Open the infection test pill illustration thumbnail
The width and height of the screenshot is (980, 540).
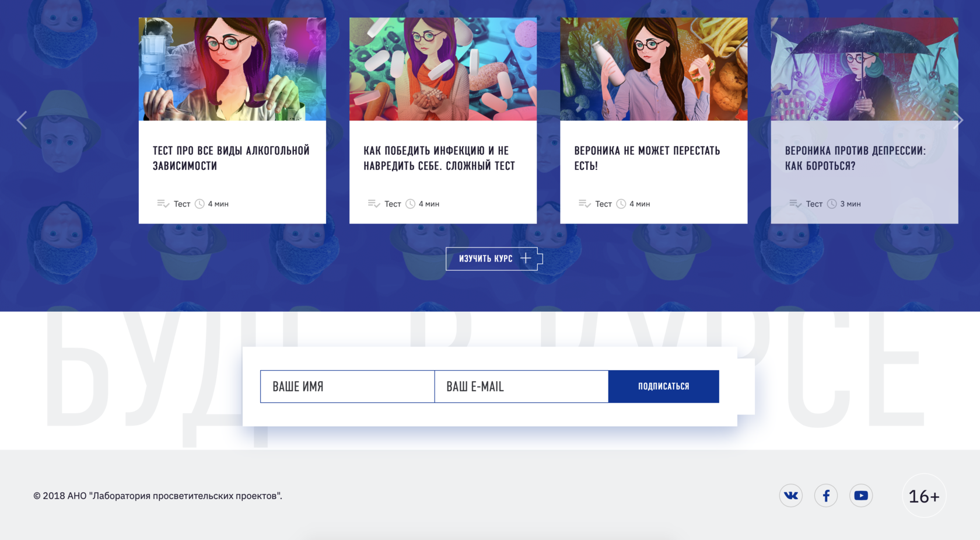443,69
